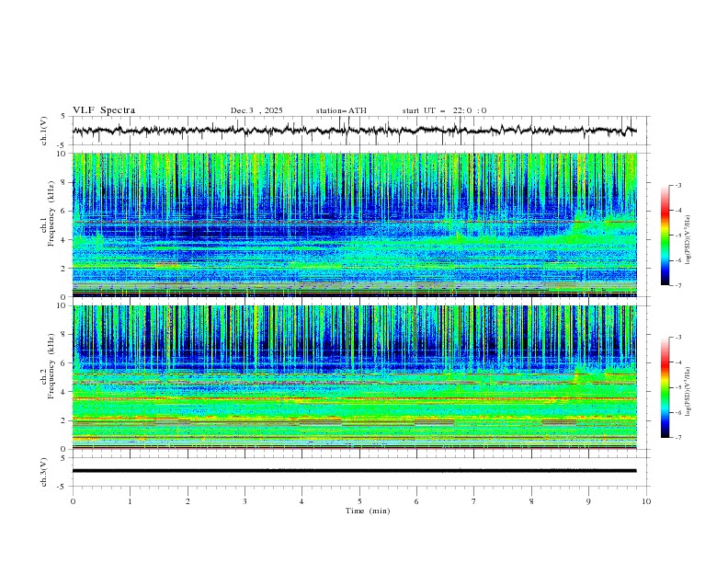Click the ch.2 spectrogram panel

[354, 377]
